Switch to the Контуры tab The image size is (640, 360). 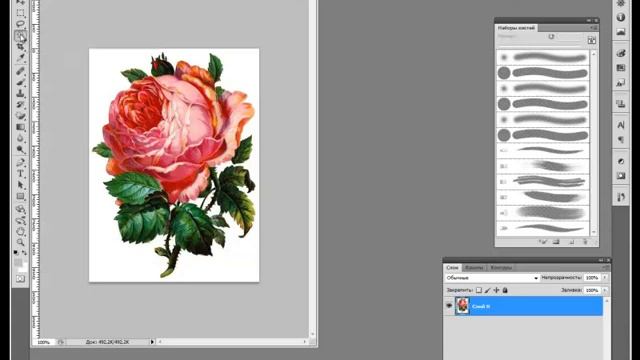tap(501, 268)
